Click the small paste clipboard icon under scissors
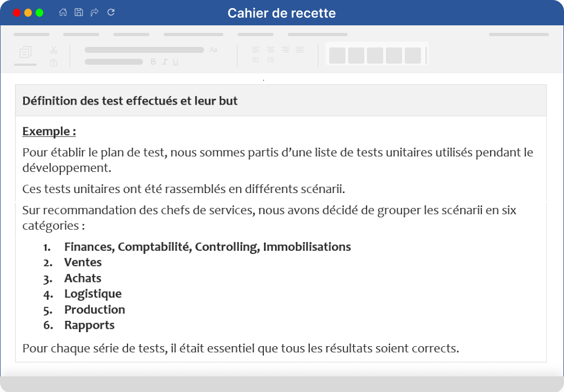 (x=53, y=63)
